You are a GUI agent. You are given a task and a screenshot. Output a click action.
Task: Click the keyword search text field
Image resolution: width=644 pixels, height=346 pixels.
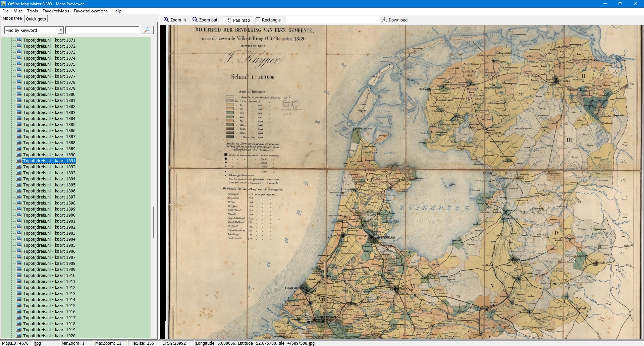click(x=102, y=30)
